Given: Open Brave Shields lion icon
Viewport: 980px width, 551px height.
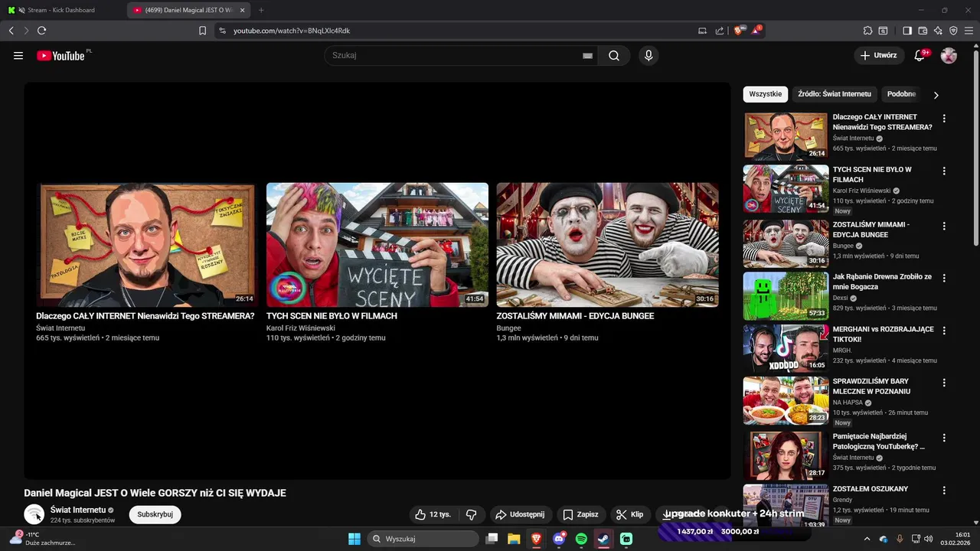Looking at the screenshot, I should click(739, 31).
